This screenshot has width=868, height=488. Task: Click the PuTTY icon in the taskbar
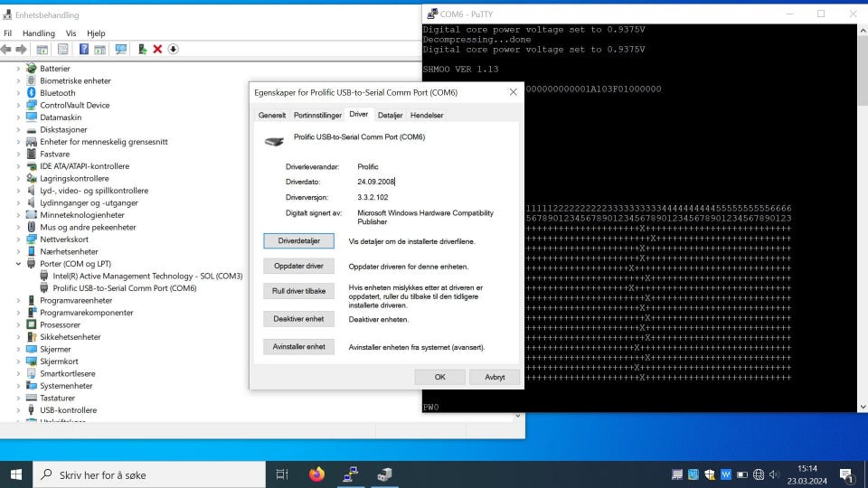(350, 474)
